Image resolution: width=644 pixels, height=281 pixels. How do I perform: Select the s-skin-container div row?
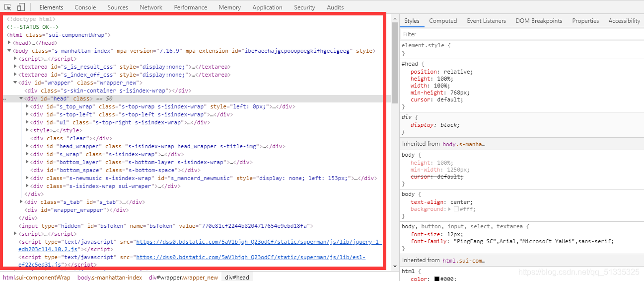(108, 91)
